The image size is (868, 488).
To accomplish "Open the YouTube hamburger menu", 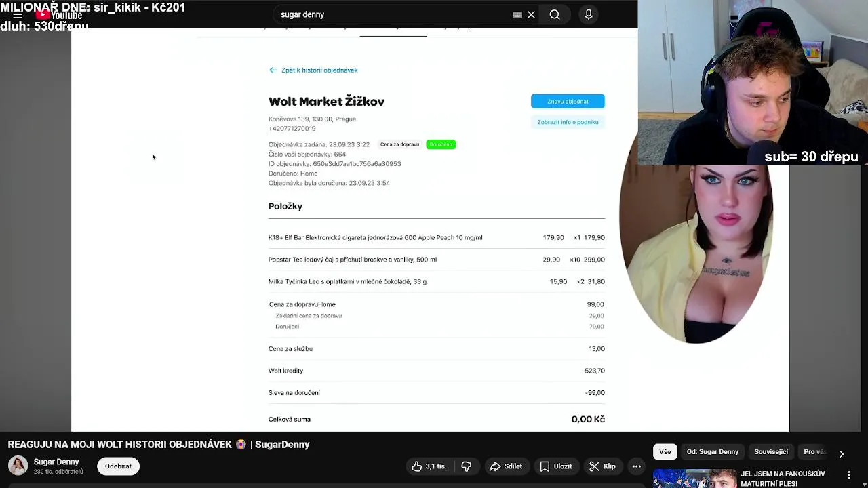I will [x=18, y=15].
